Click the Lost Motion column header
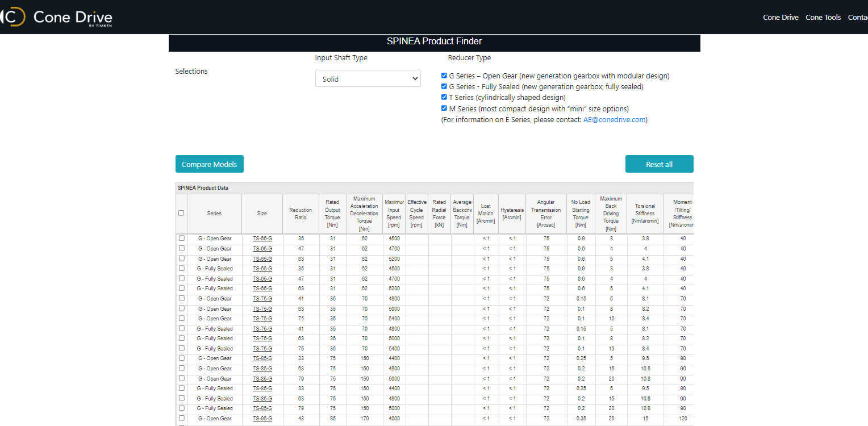 click(486, 214)
